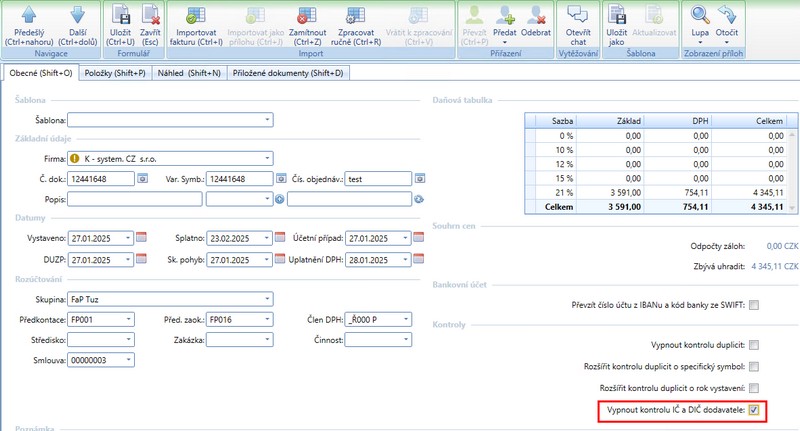Viewport: 800px width, 431px height.
Task: Click Zpracovat ručně icon
Action: [356, 15]
